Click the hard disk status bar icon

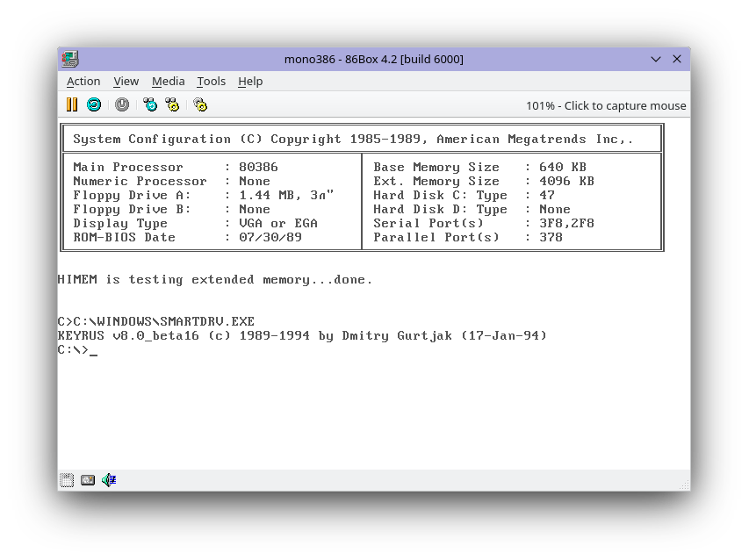tap(88, 480)
